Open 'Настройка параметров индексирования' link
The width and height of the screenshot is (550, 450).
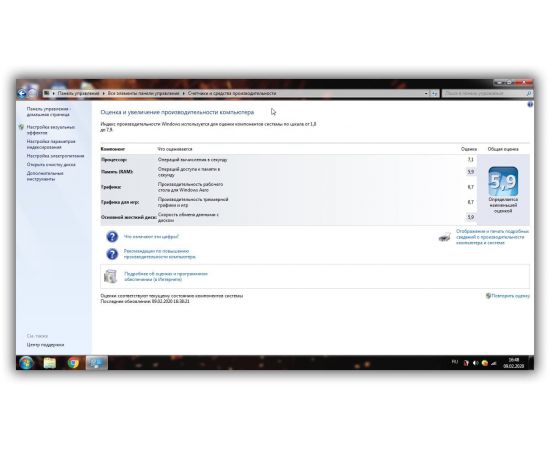pos(51,144)
